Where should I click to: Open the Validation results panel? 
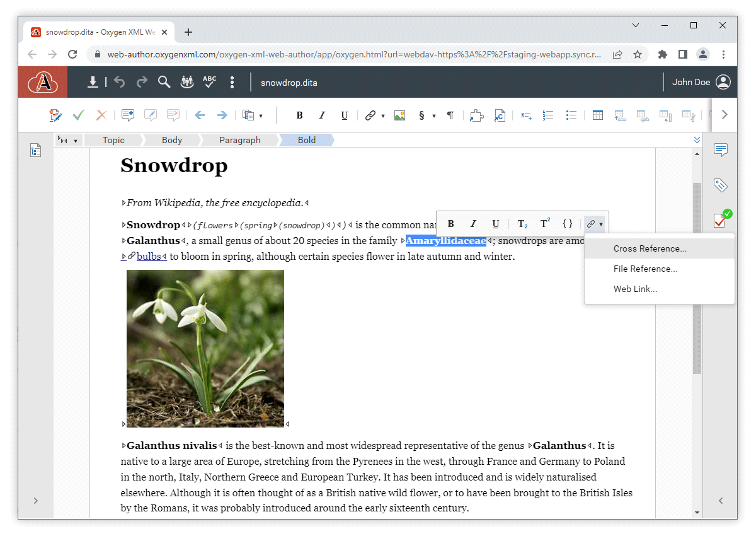click(721, 219)
